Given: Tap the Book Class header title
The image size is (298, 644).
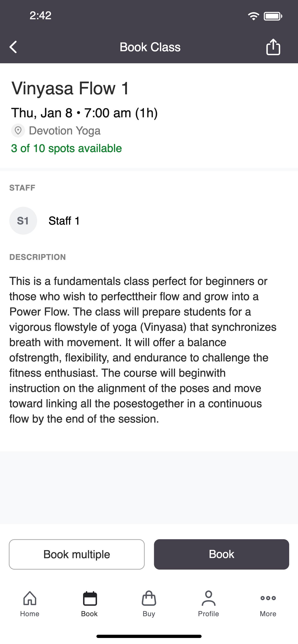Looking at the screenshot, I should tap(150, 47).
